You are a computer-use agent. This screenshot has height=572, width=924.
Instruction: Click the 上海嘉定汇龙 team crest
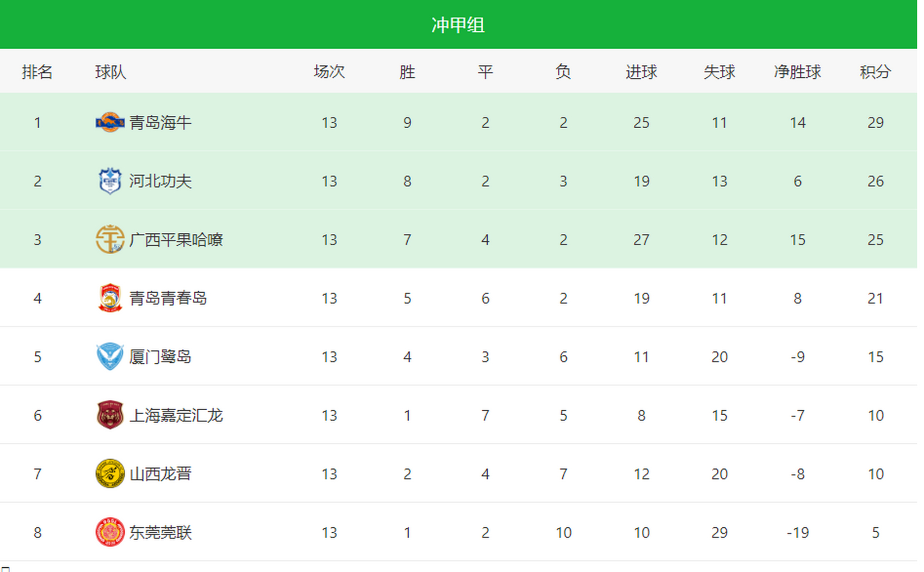pos(110,415)
